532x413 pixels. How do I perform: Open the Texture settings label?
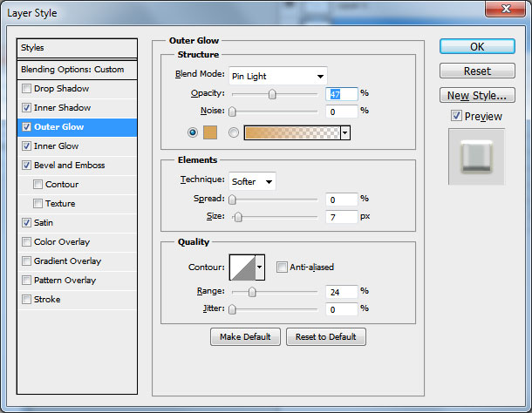(x=60, y=203)
